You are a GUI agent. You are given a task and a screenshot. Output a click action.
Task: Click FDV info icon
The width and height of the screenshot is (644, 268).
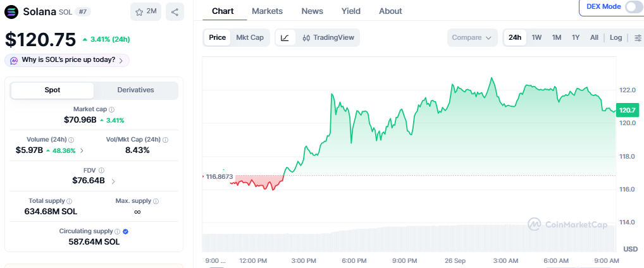click(101, 170)
